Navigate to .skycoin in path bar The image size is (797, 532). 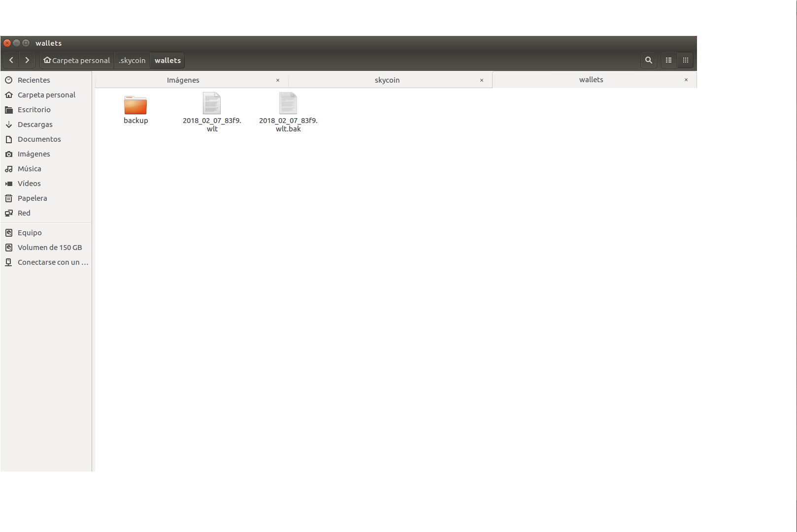pyautogui.click(x=132, y=60)
